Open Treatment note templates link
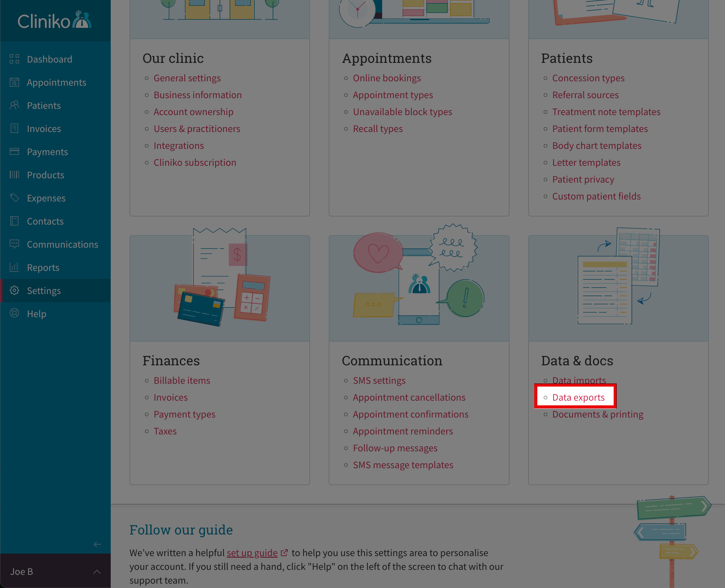 click(x=606, y=112)
